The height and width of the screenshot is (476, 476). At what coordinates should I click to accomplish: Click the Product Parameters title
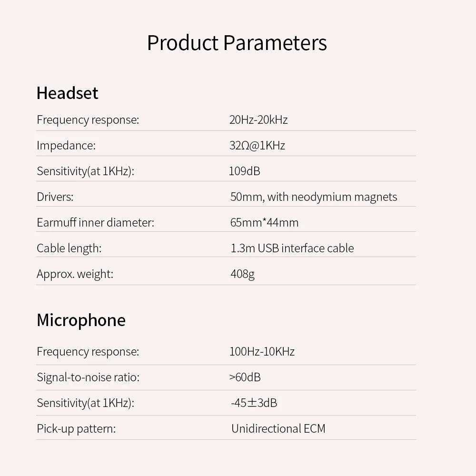click(x=237, y=43)
